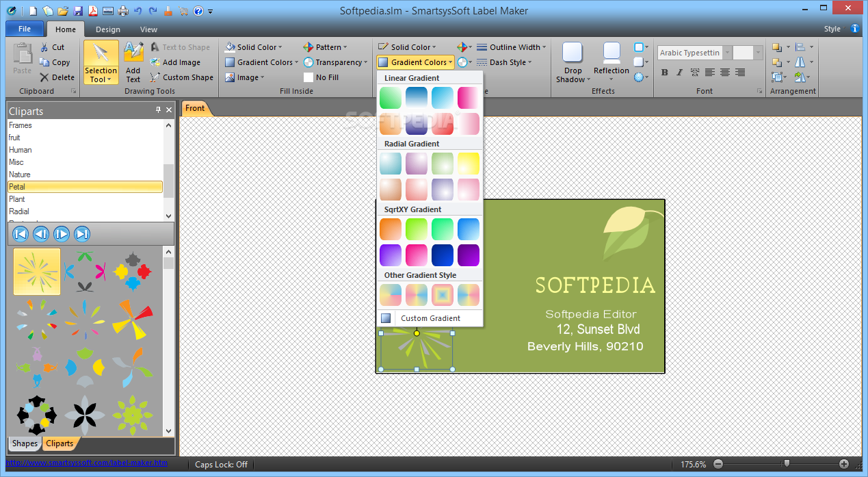Redo the last undone action
Viewport: 868px width, 477px height.
153,11
